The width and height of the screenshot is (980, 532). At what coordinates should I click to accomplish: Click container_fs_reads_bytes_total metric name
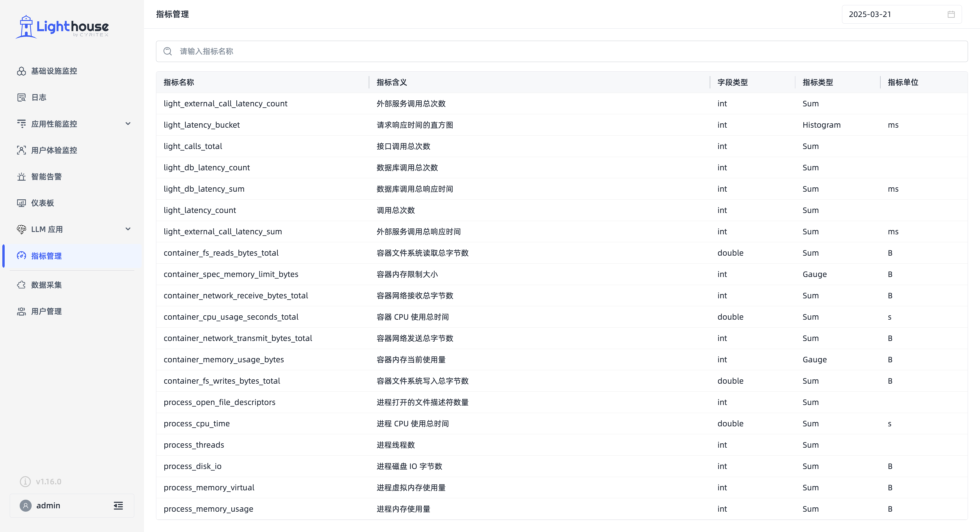click(221, 253)
